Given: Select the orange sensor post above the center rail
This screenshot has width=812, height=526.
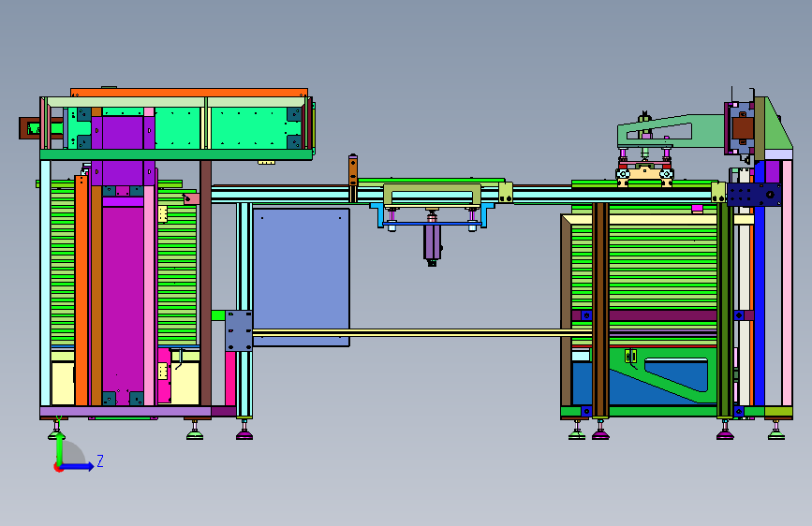Looking at the screenshot, I should [353, 171].
